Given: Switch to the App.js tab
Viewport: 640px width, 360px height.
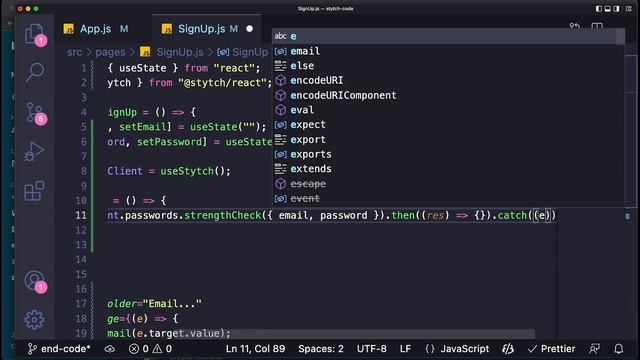Looking at the screenshot, I should point(96,29).
